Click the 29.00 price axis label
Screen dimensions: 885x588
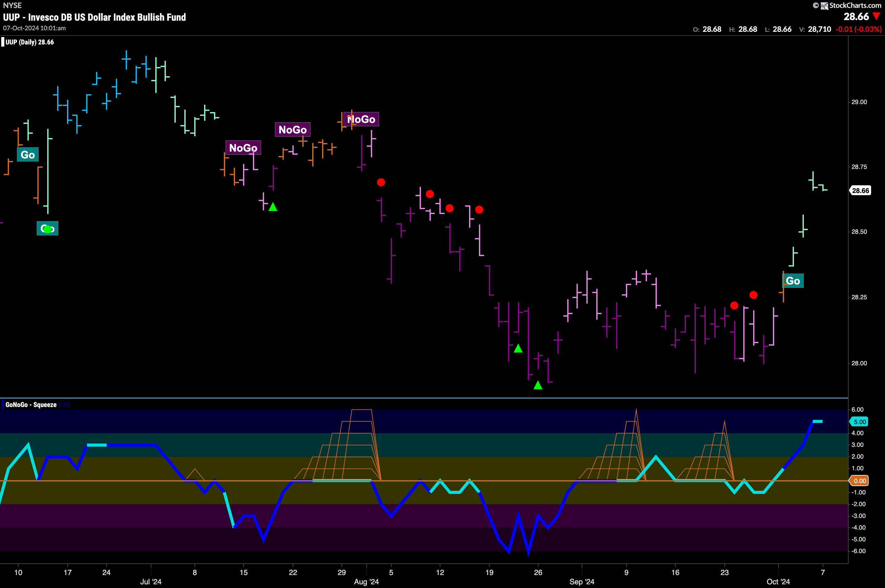pos(859,102)
